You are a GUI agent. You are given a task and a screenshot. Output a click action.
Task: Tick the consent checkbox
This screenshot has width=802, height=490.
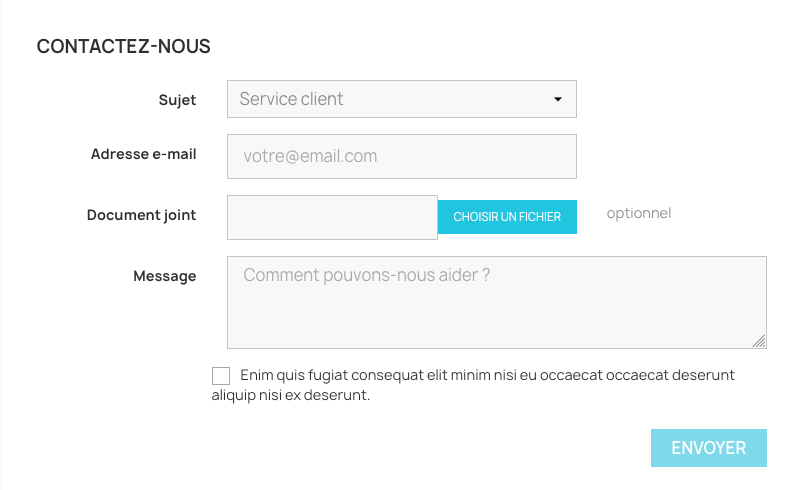[x=221, y=376]
